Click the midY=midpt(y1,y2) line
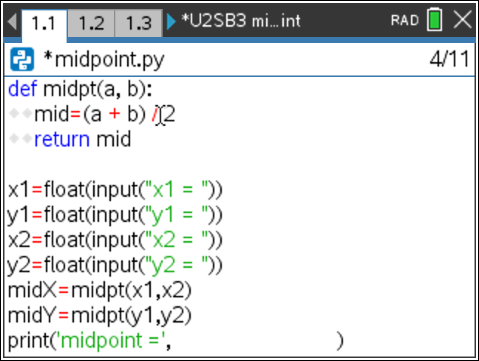 point(99,315)
